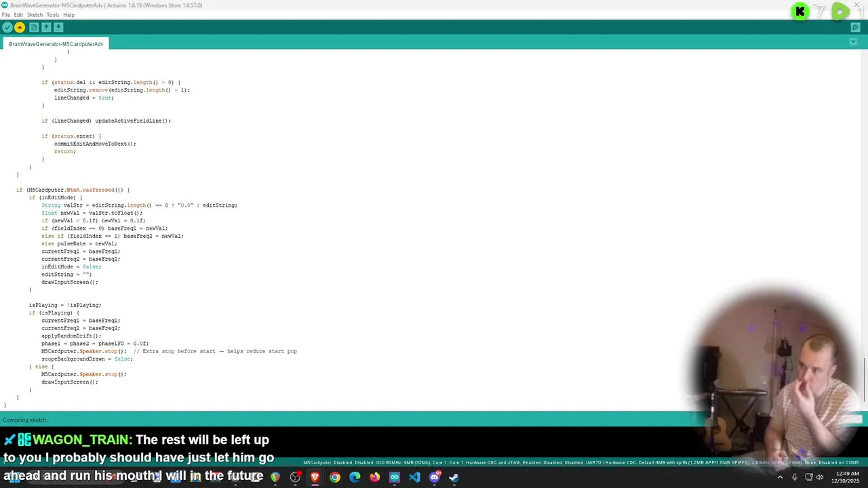Screen dimensions: 868x488
Task: Click 'float newVal = valStr.toFloat();' line
Action: coord(92,213)
